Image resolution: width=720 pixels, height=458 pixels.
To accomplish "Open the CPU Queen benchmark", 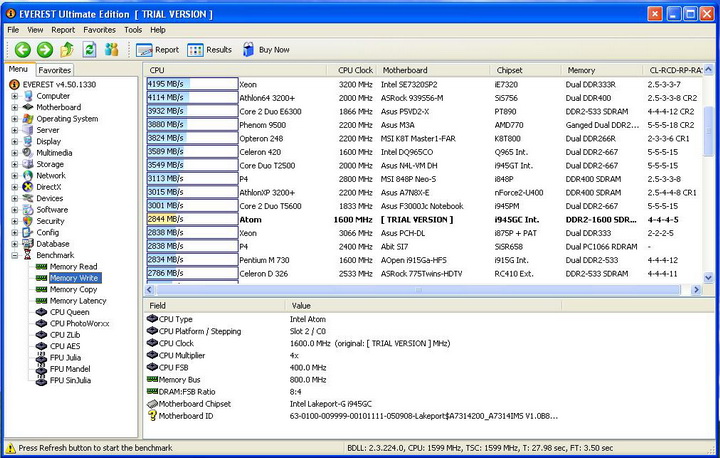I will [70, 312].
